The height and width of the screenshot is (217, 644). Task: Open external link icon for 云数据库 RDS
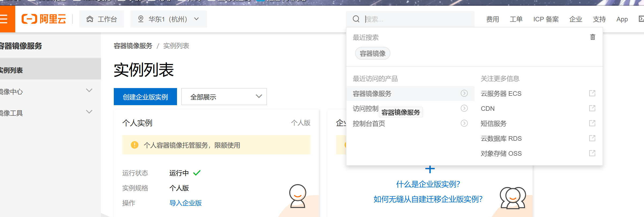[592, 138]
